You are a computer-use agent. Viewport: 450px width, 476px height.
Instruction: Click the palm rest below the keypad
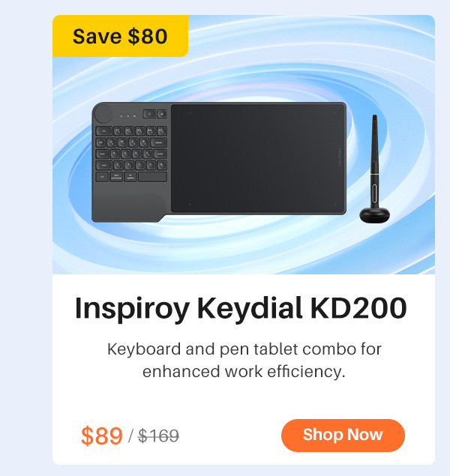coord(127,202)
